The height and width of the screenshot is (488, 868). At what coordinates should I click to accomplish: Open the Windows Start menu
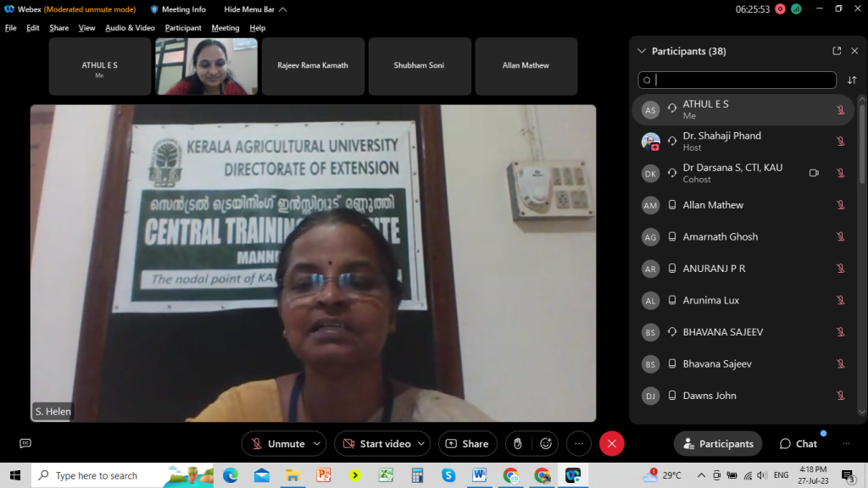(x=15, y=475)
